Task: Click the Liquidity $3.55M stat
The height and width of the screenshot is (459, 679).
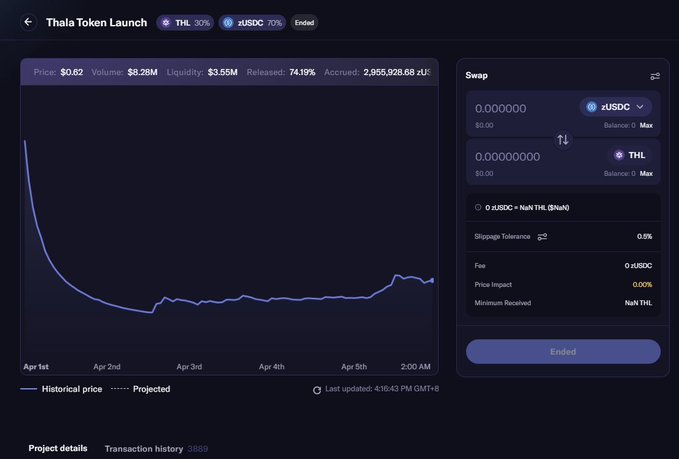Action: (x=202, y=72)
